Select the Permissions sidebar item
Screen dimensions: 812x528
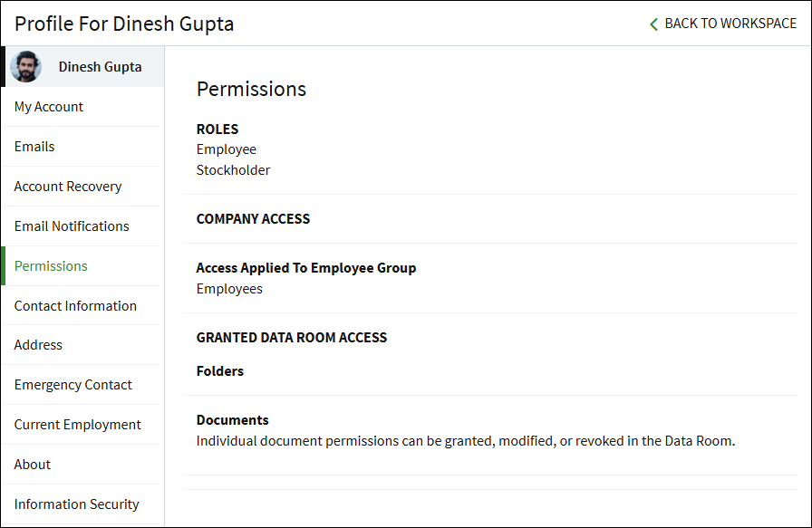(51, 266)
